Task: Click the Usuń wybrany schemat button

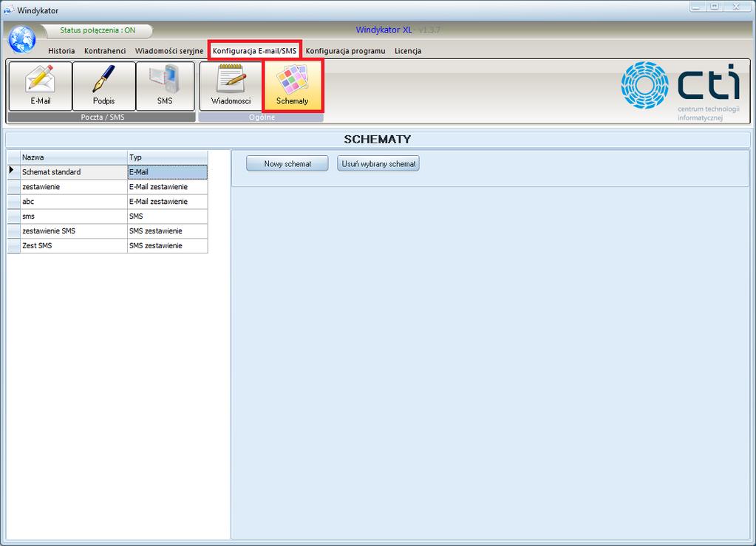Action: click(378, 164)
